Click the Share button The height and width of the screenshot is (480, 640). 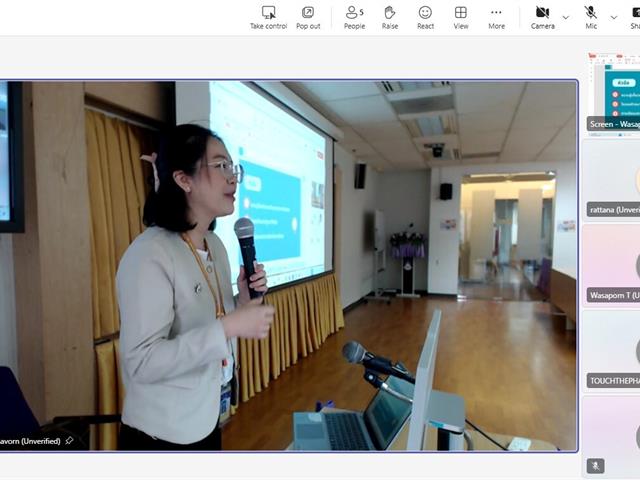tap(634, 16)
